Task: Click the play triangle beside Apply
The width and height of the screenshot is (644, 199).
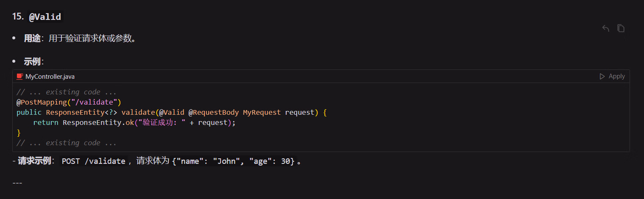Action: point(602,76)
